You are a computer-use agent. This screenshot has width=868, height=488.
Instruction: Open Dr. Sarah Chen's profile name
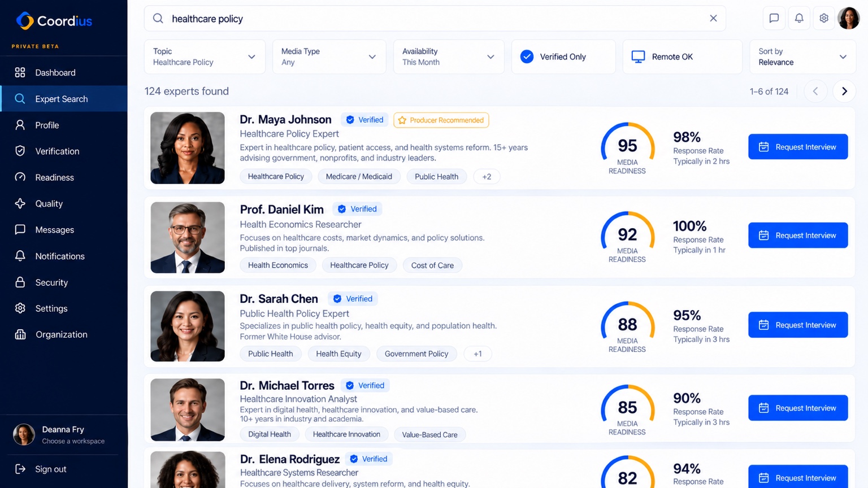279,298
